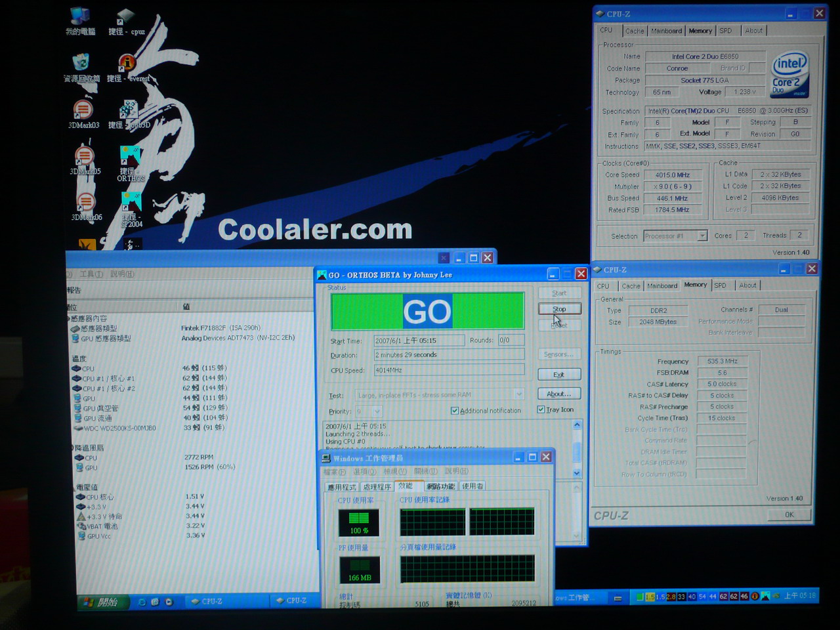
Task: Click the ORTHOS tray icon in system tray
Action: click(765, 597)
